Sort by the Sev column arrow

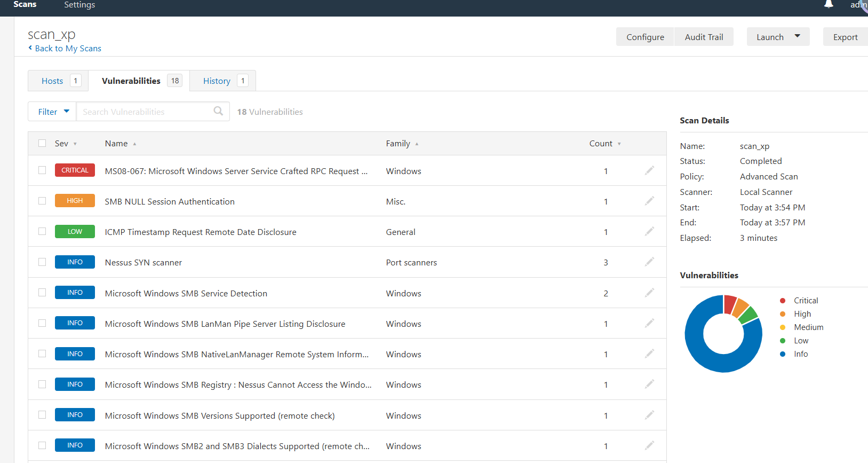click(x=75, y=144)
